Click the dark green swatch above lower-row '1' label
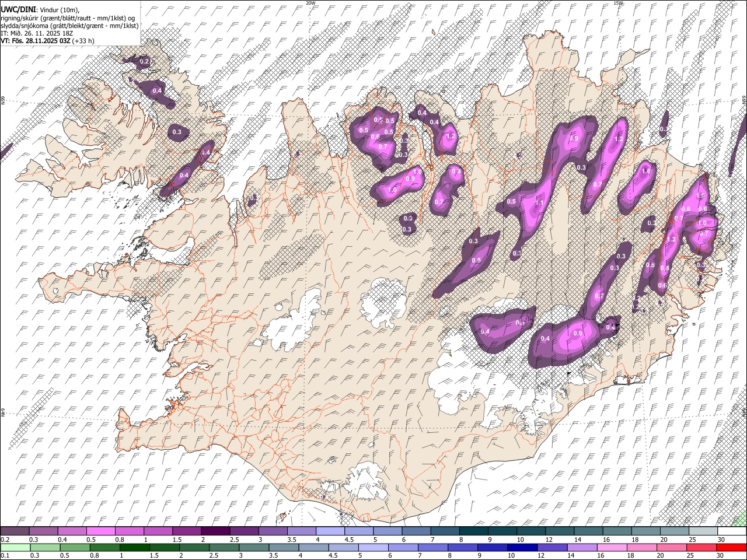Screen dimensions: 747x560 pos(134,547)
